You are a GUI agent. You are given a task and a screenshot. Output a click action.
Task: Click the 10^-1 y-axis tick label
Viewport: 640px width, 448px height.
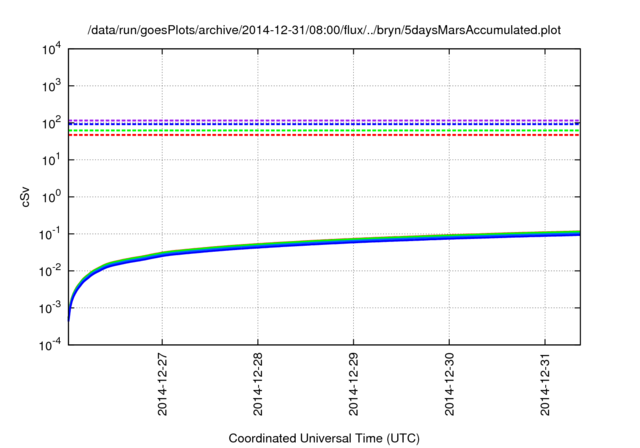pyautogui.click(x=50, y=234)
